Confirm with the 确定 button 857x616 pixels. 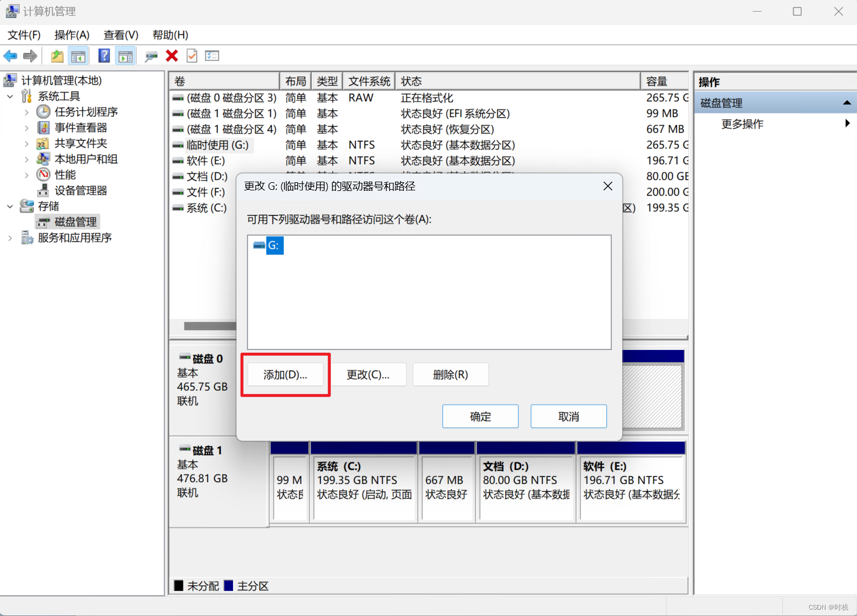[x=481, y=416]
